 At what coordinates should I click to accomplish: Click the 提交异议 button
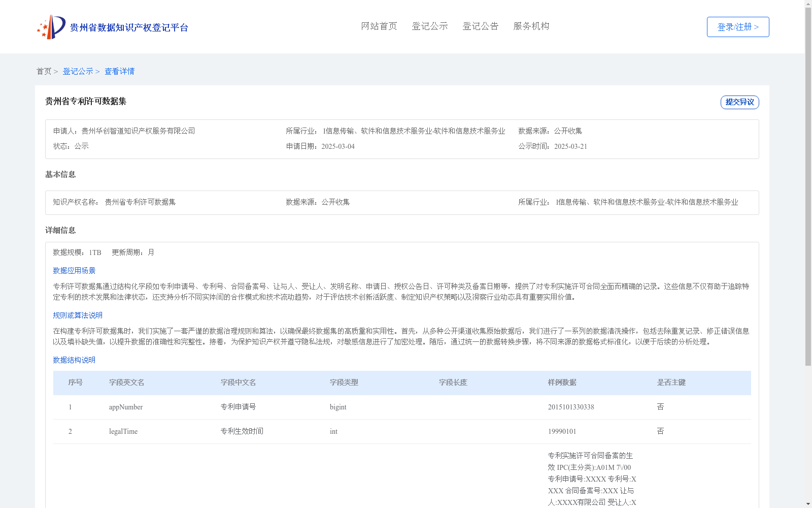[740, 102]
